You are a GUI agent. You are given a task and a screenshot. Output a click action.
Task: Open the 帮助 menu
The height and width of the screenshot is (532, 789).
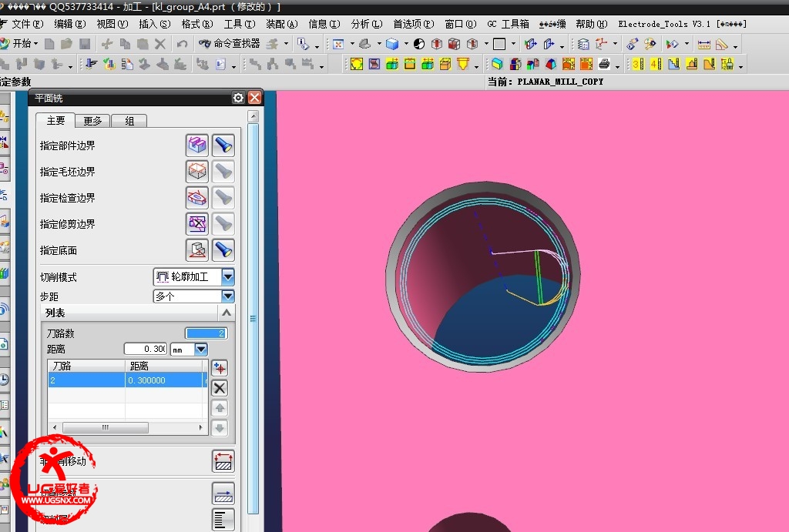[x=592, y=24]
